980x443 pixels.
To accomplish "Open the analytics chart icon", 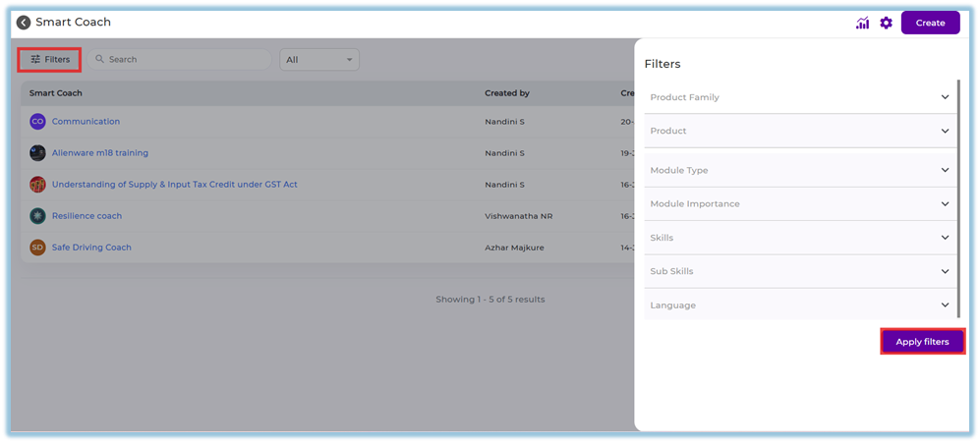I will click(862, 23).
